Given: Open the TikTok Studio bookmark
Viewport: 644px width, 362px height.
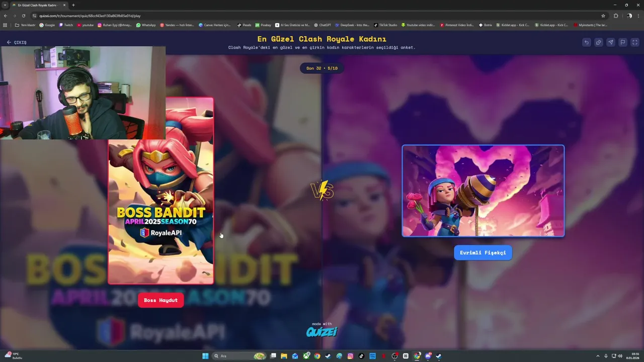Looking at the screenshot, I should (x=385, y=25).
